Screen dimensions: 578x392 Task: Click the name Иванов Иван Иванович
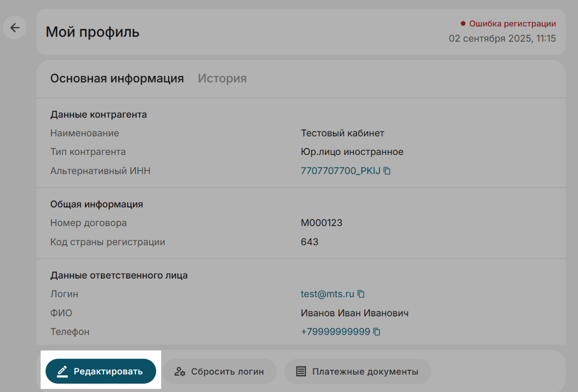354,313
